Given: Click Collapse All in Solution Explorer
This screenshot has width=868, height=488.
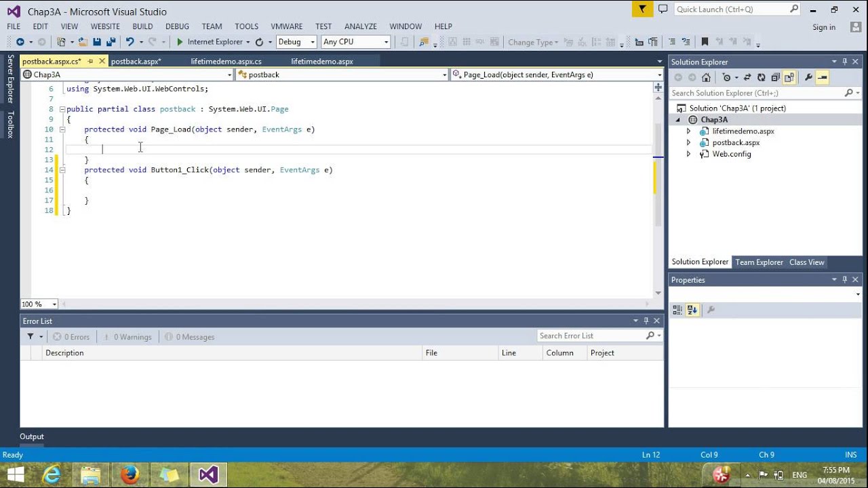Looking at the screenshot, I should (x=775, y=77).
